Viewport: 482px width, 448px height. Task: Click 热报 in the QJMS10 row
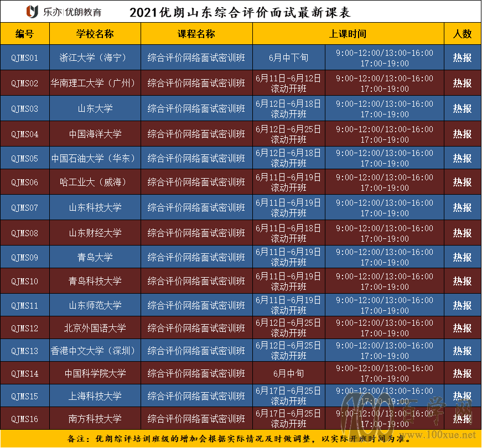click(x=462, y=282)
